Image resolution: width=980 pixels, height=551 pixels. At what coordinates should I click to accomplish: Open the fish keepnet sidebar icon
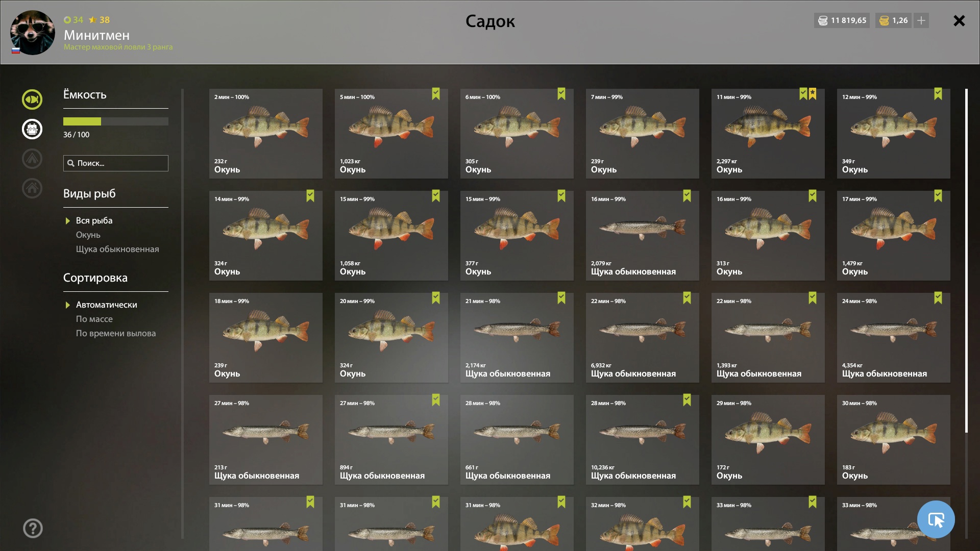(32, 99)
